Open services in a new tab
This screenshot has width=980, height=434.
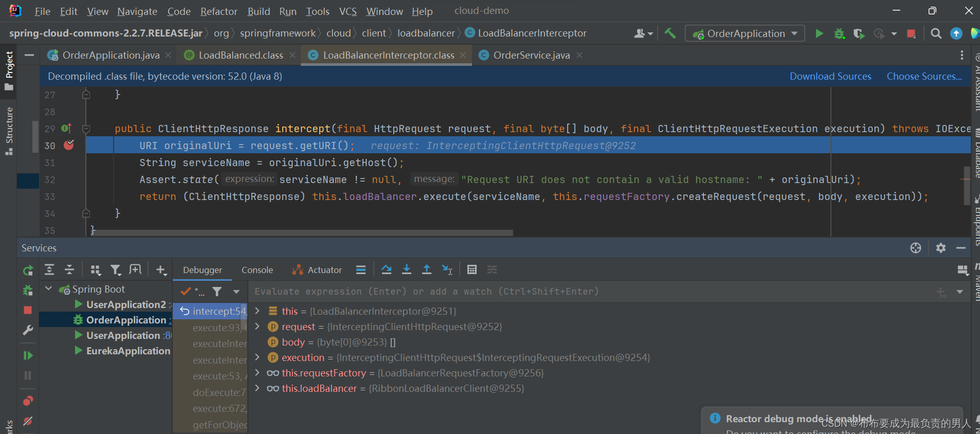tap(135, 269)
